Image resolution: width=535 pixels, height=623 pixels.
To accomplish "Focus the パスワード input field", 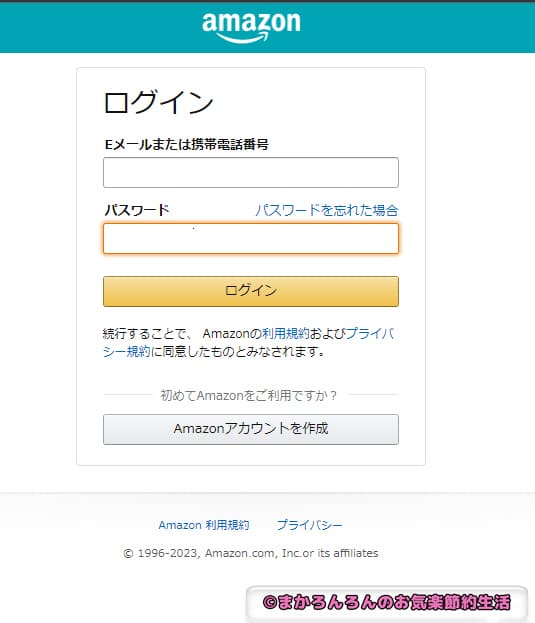I will click(x=251, y=238).
